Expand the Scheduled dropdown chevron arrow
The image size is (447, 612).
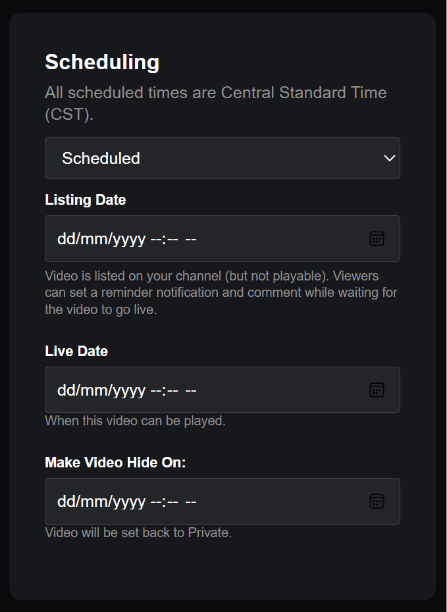pos(389,158)
